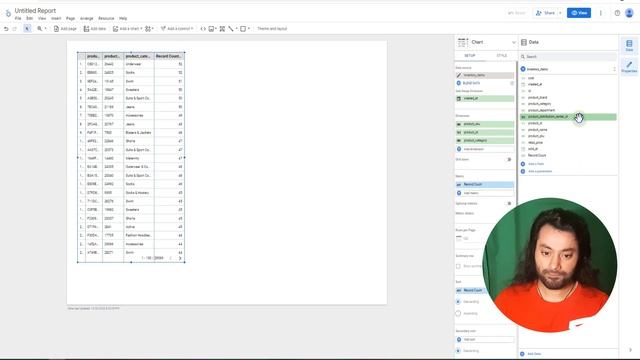The width and height of the screenshot is (640, 360).
Task: Click the Blend data plus icon
Action: click(458, 83)
